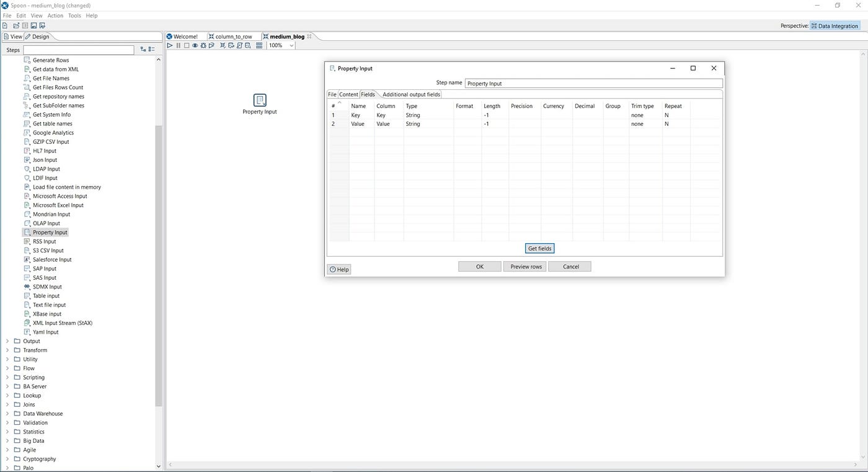This screenshot has width=868, height=472.
Task: Pause the transformation execution
Action: [x=179, y=45]
